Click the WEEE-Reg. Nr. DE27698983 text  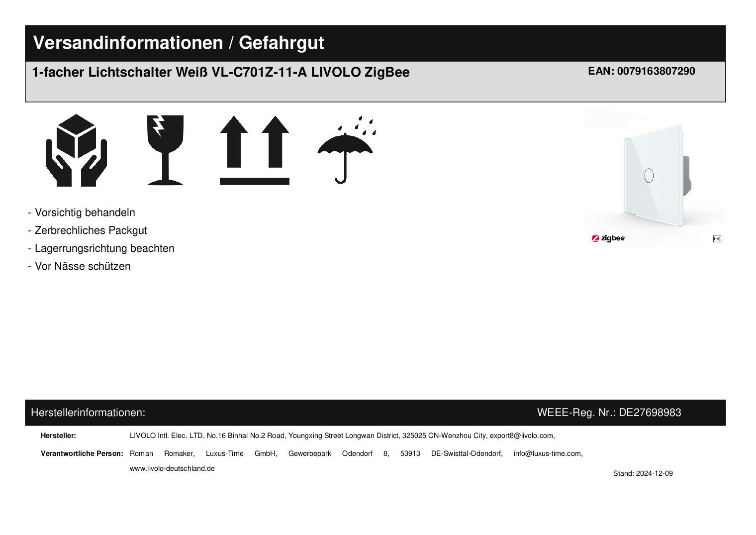tap(609, 413)
